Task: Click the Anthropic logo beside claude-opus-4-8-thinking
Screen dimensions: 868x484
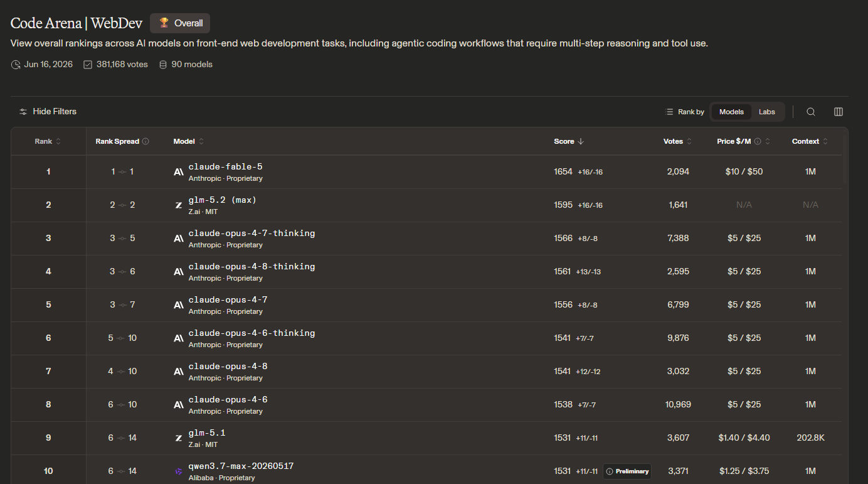Action: point(179,272)
